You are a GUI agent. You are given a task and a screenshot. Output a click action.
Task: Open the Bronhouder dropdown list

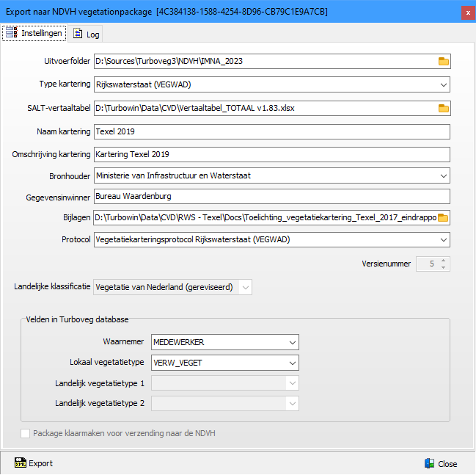443,175
